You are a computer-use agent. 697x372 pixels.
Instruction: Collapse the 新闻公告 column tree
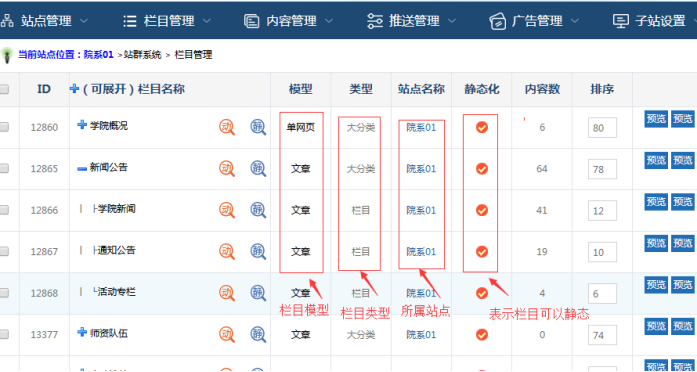82,168
